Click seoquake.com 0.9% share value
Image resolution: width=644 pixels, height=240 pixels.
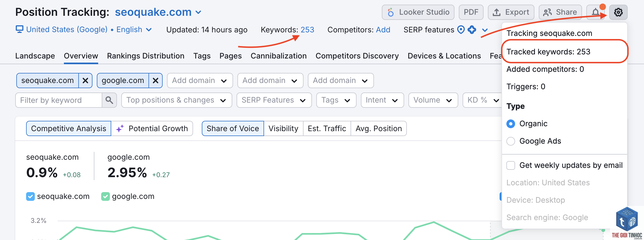point(42,173)
